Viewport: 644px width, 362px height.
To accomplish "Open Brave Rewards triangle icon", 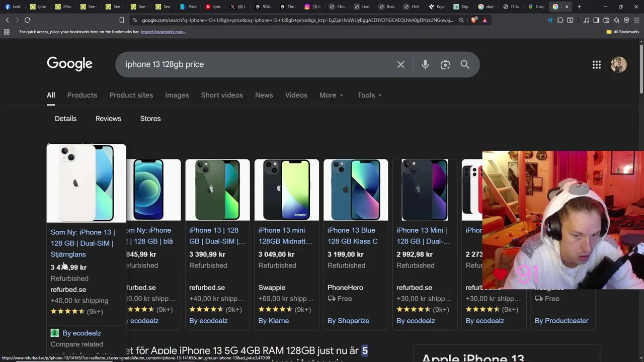I will coord(485,20).
